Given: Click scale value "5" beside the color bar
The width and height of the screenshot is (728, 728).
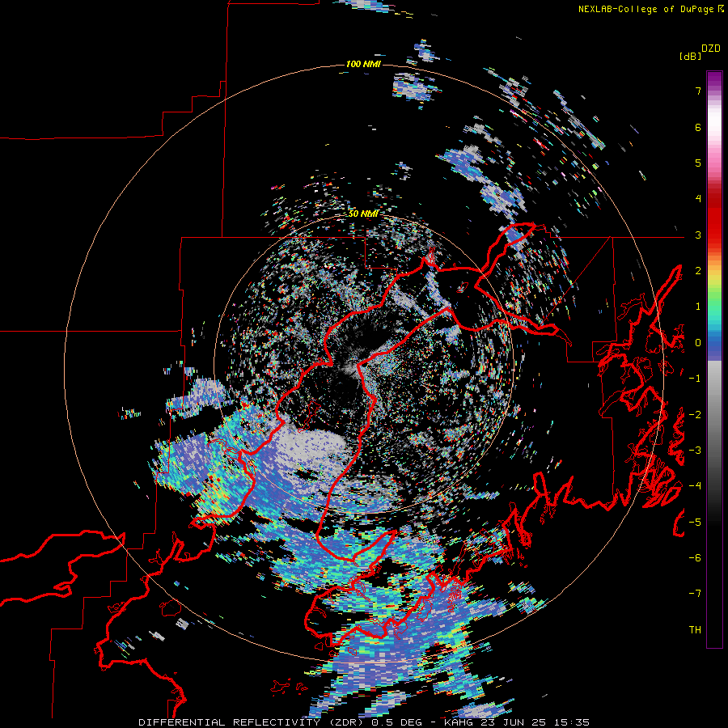Looking at the screenshot, I should click(x=698, y=163).
